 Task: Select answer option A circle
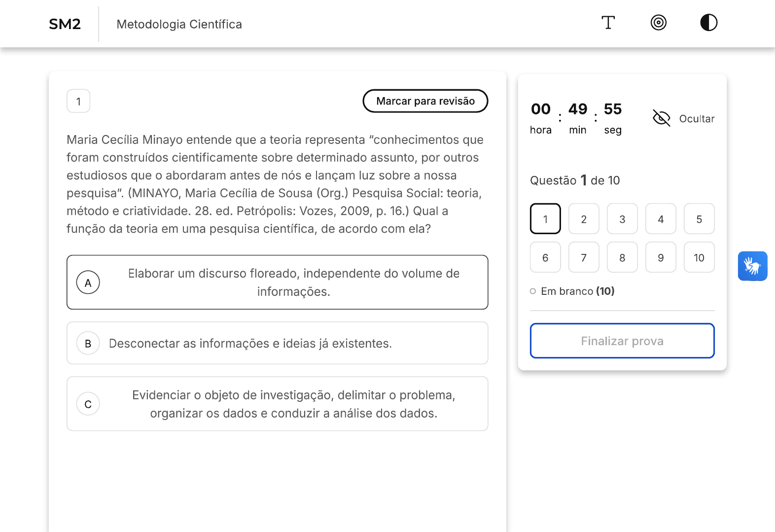[x=88, y=283]
